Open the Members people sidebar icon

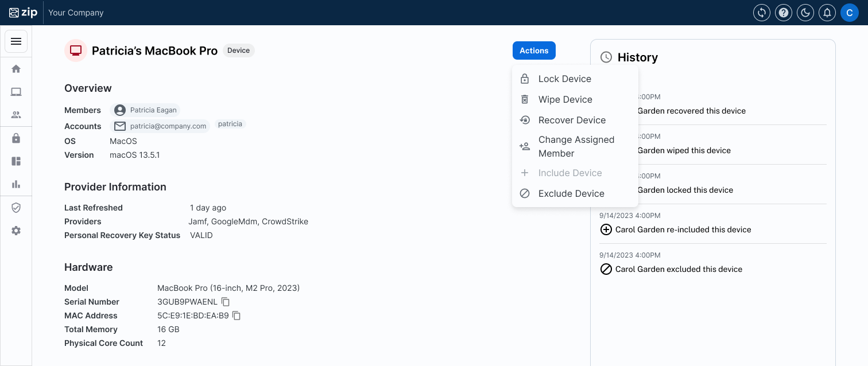pyautogui.click(x=16, y=115)
